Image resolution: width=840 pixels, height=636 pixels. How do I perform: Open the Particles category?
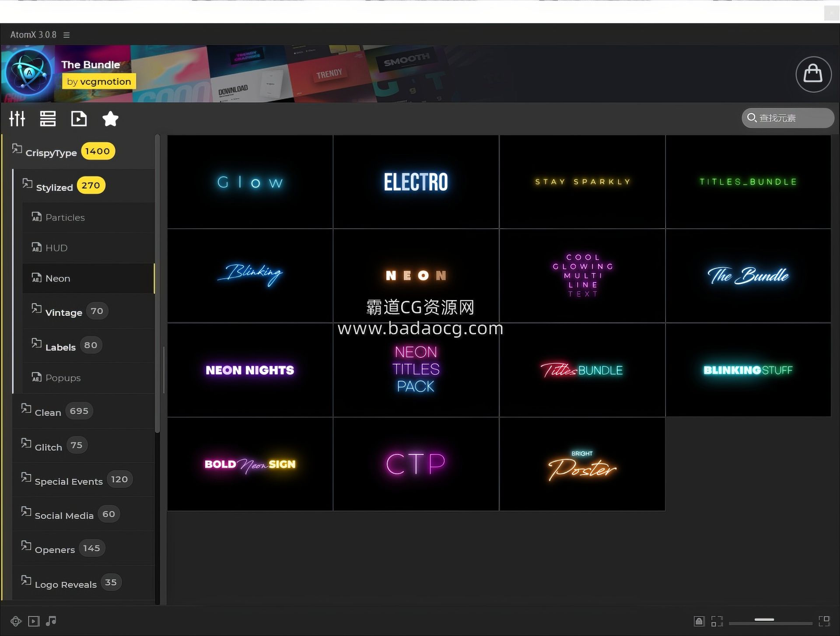[88, 217]
